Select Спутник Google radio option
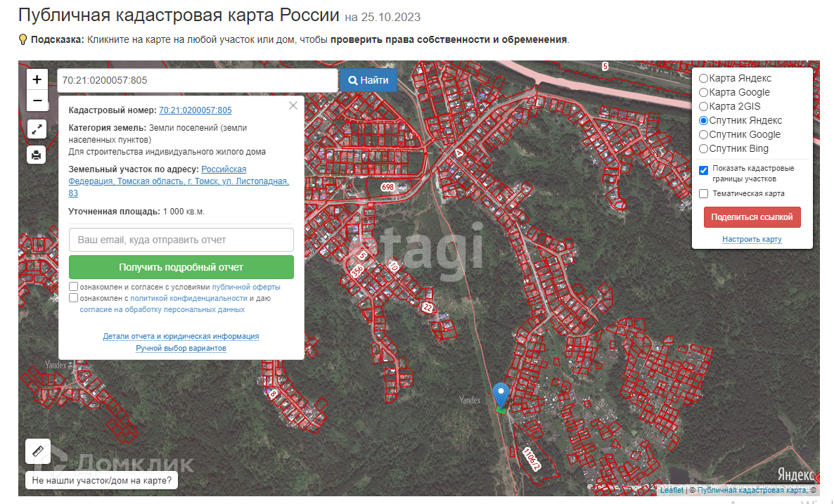The image size is (834, 504). (x=703, y=134)
